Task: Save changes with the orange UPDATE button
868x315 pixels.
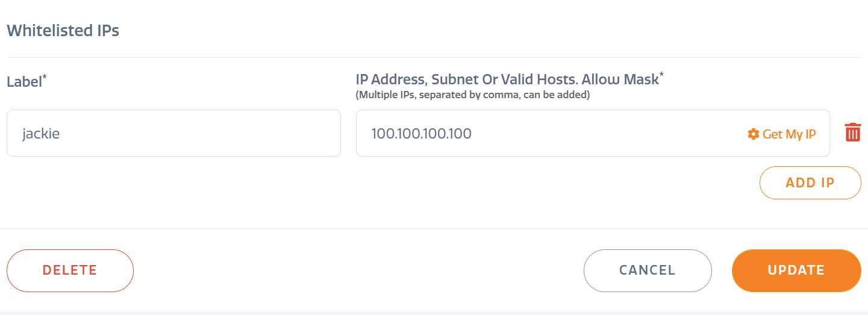Action: tap(796, 270)
